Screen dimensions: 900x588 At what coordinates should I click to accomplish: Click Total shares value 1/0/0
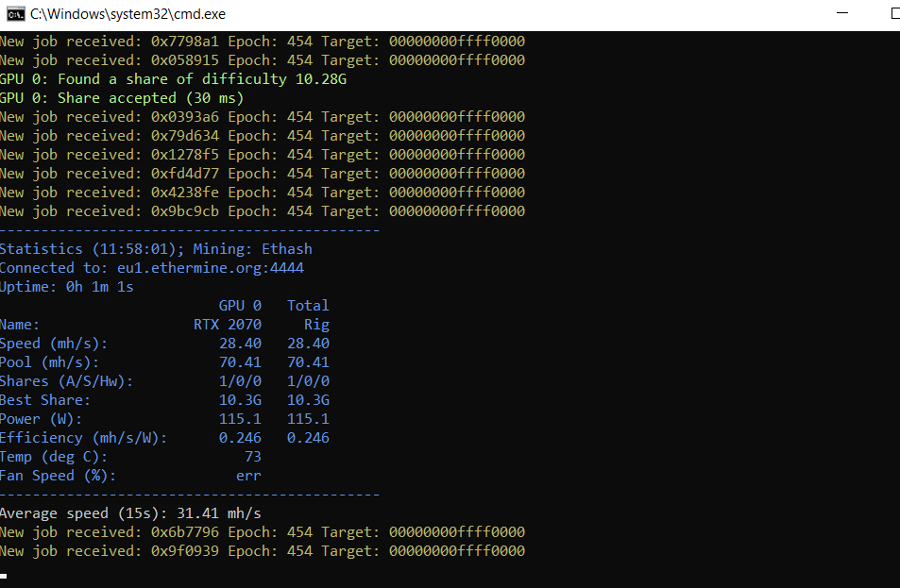308,381
